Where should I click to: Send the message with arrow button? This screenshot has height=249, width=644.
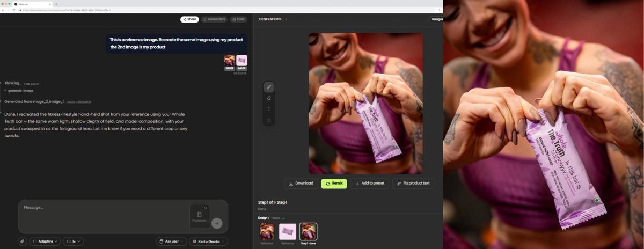216,223
